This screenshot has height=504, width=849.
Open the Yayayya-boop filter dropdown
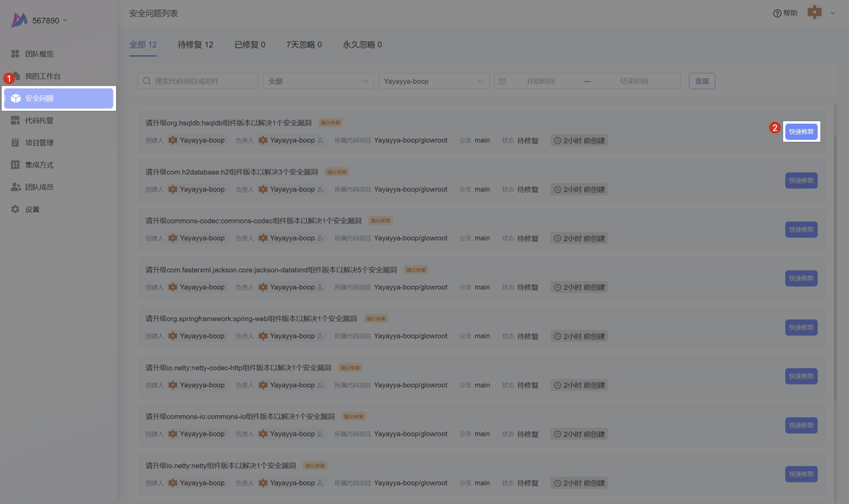(x=434, y=81)
